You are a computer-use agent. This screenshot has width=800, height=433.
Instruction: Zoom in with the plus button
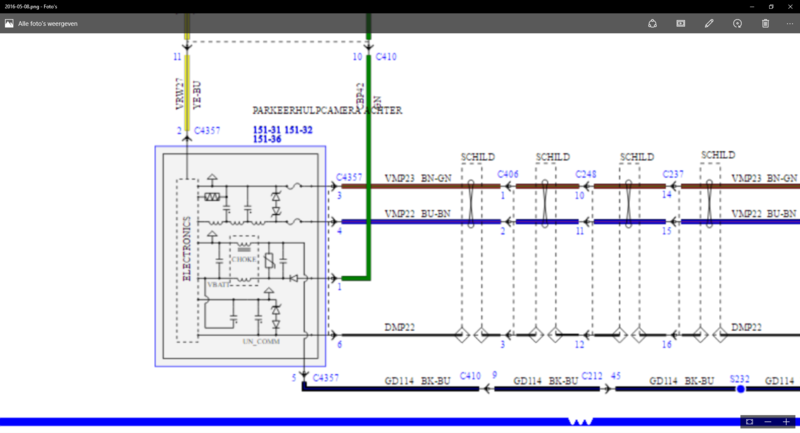(x=787, y=422)
